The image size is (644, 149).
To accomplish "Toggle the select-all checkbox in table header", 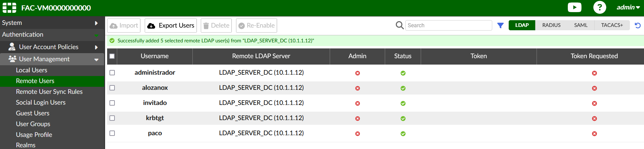I will click(x=112, y=56).
